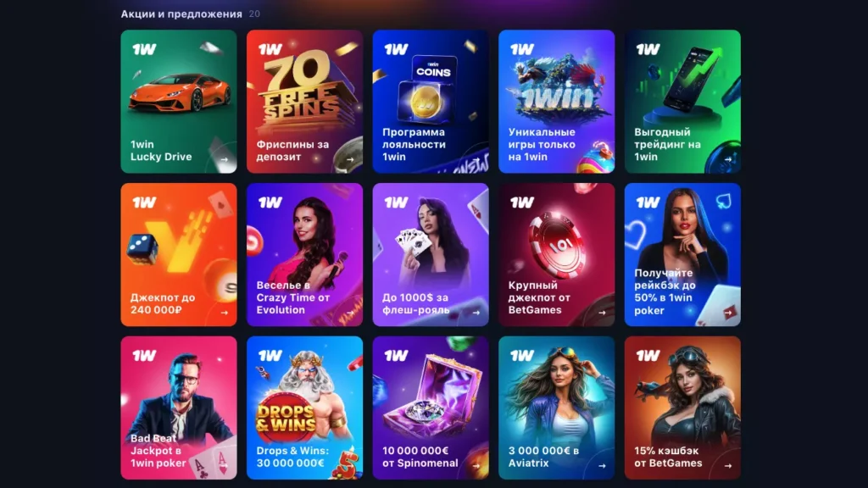Open the 1win Lucky Drive promo card
The width and height of the screenshot is (868, 488).
[179, 102]
